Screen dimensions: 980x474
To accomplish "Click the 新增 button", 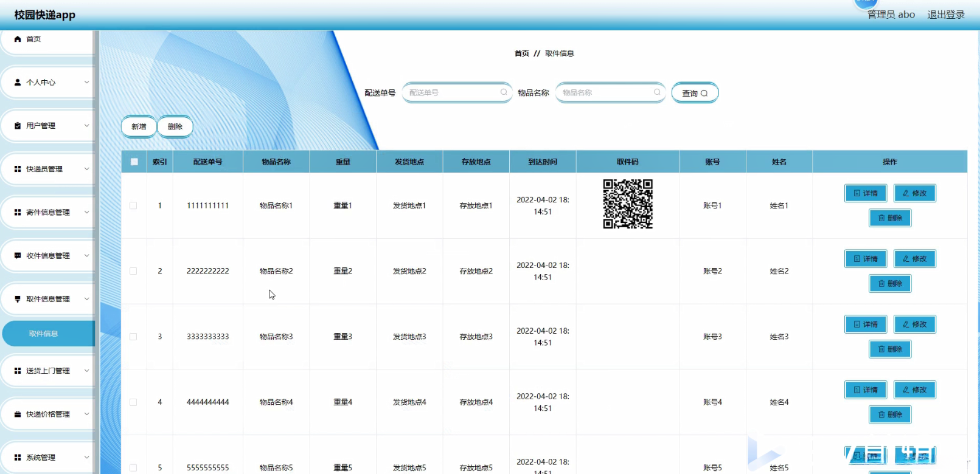I will tap(139, 126).
